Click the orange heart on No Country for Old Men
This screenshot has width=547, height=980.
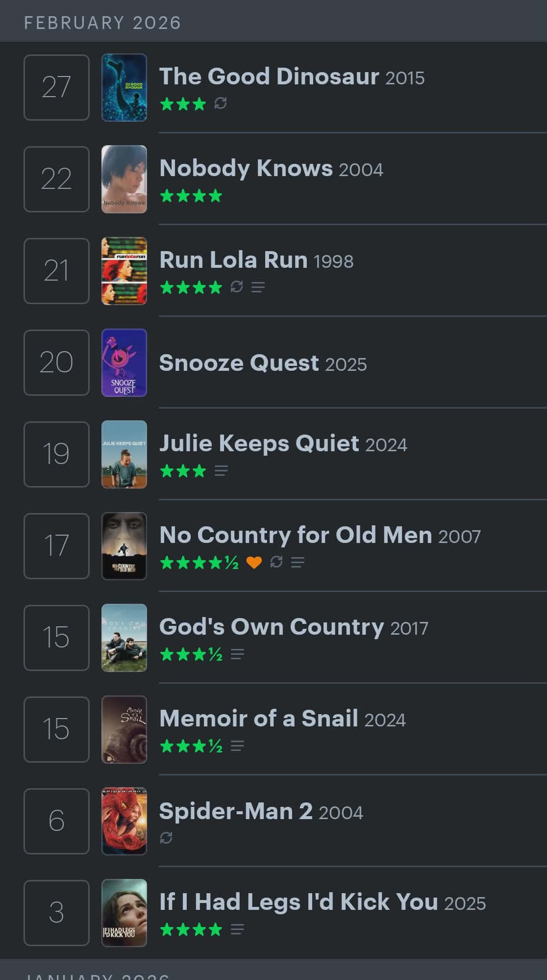click(x=254, y=563)
